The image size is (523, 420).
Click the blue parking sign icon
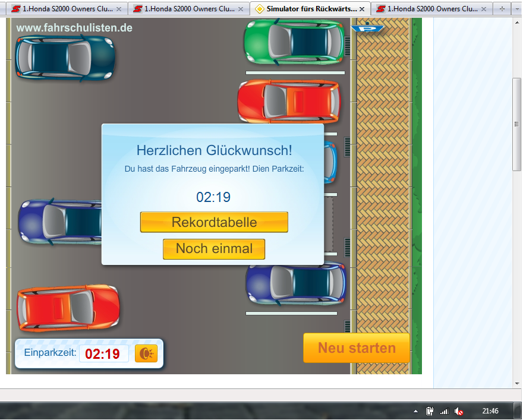tap(367, 29)
